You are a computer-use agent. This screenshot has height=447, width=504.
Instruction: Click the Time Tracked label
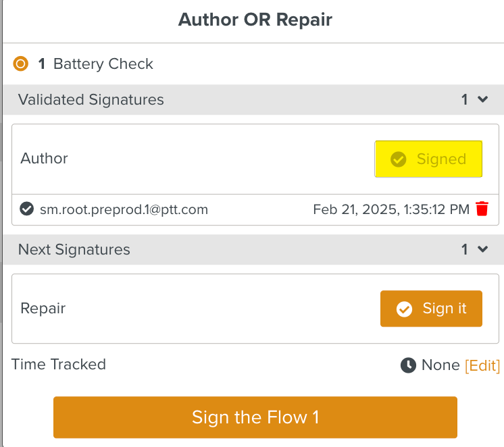pyautogui.click(x=59, y=365)
